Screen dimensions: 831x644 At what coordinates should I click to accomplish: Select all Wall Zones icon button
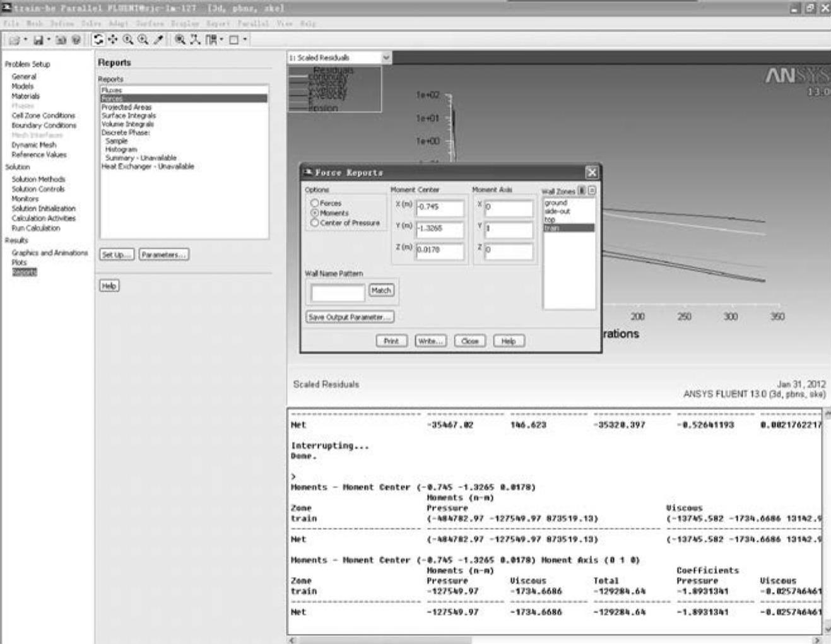click(x=582, y=190)
